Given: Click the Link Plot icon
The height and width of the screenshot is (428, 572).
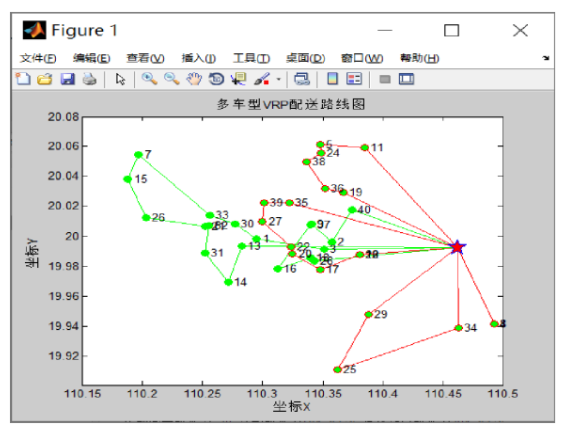Looking at the screenshot, I should [x=302, y=79].
